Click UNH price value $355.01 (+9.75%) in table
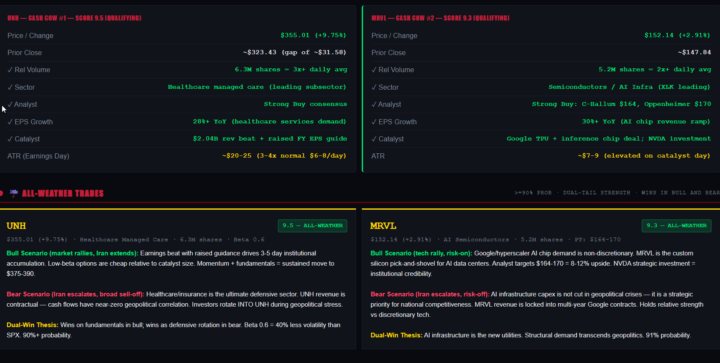This screenshot has height=363, width=720. click(313, 35)
